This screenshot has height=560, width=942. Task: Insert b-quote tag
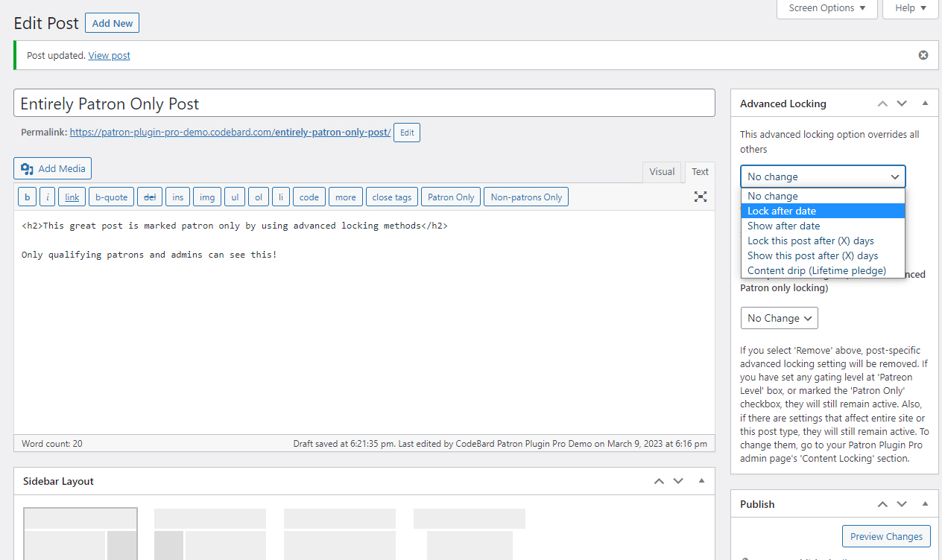[112, 197]
